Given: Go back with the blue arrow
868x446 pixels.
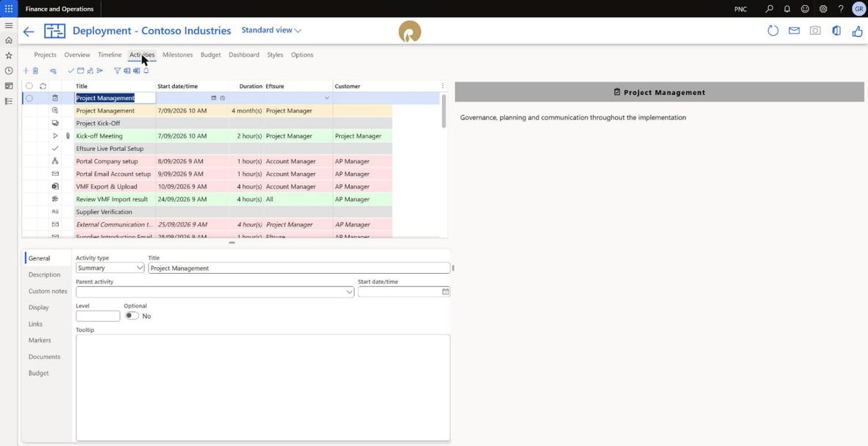Looking at the screenshot, I should click(29, 32).
